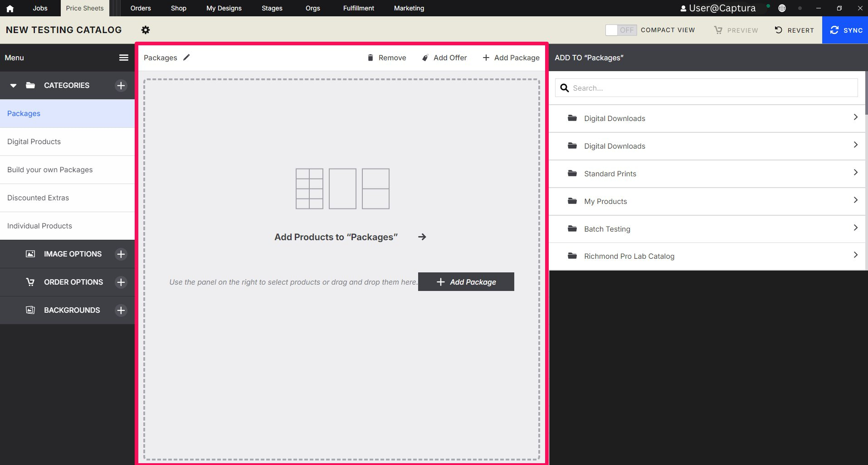Expand first Digital Downloads chevron
868x465 pixels.
click(855, 117)
